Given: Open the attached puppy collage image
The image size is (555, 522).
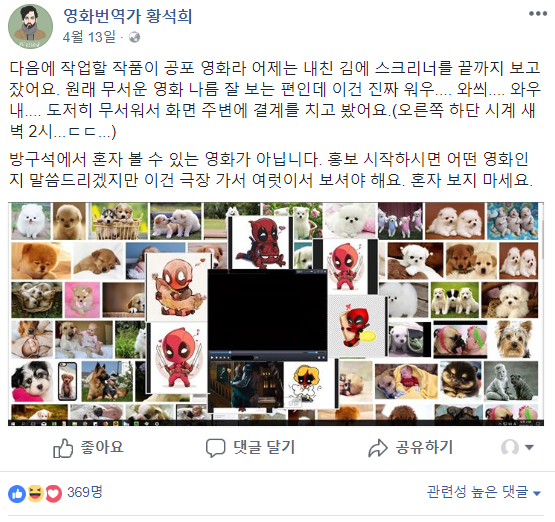Looking at the screenshot, I should (x=276, y=314).
